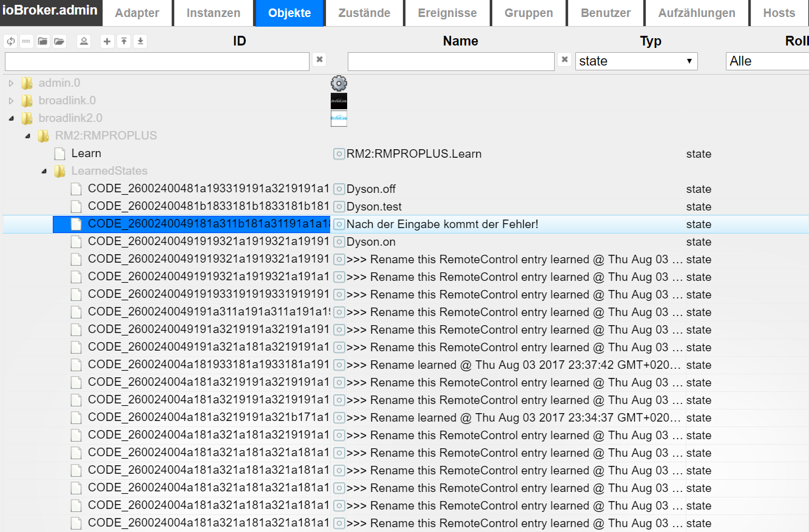Switch to the Instanzen tab
The image size is (809, 532).
pos(213,13)
